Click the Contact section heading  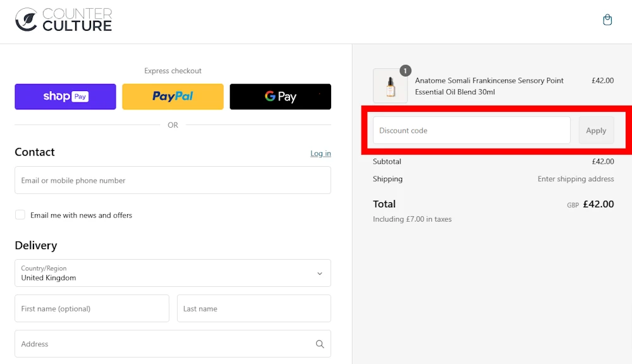[x=35, y=152]
